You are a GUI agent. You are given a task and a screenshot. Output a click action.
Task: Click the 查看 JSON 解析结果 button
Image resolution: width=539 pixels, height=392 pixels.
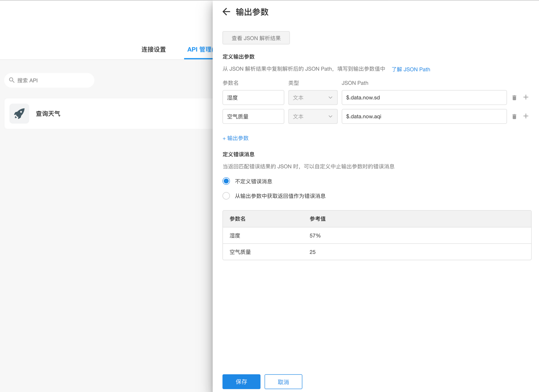[x=256, y=38]
